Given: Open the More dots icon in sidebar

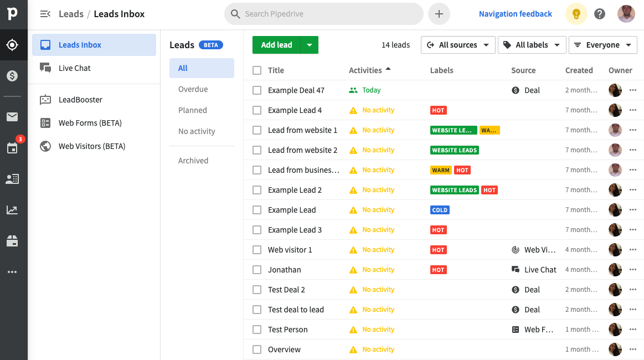Looking at the screenshot, I should (x=12, y=272).
